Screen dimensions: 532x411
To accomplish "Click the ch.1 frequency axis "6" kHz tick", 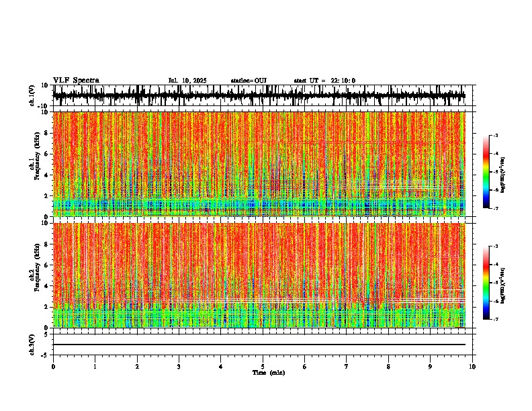I will [x=47, y=154].
